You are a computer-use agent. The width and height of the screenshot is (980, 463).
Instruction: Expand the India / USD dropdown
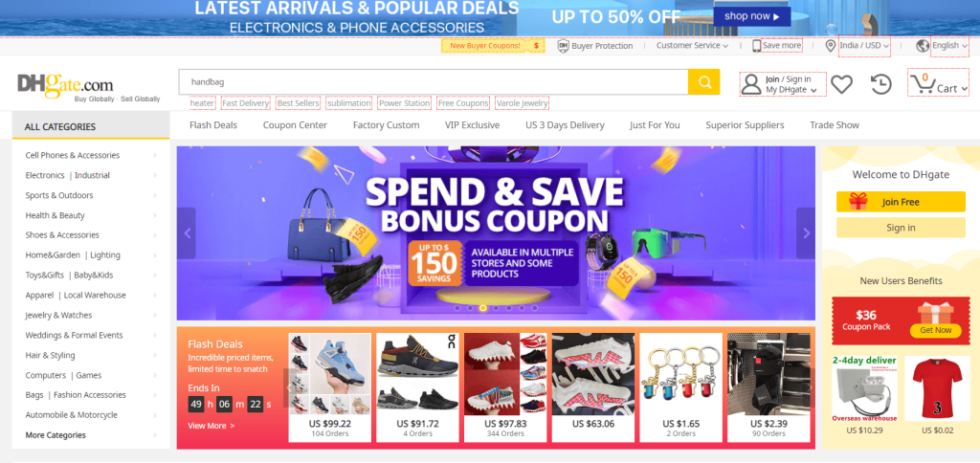(864, 46)
